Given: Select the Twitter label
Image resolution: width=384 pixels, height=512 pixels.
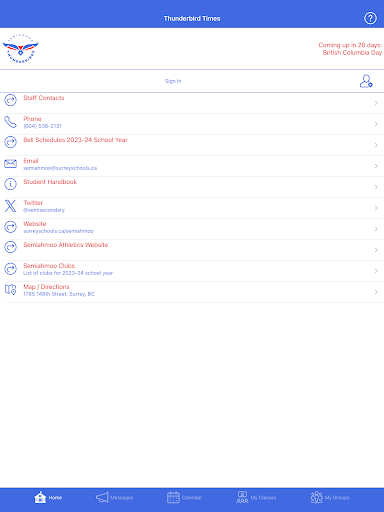Looking at the screenshot, I should (x=33, y=203).
